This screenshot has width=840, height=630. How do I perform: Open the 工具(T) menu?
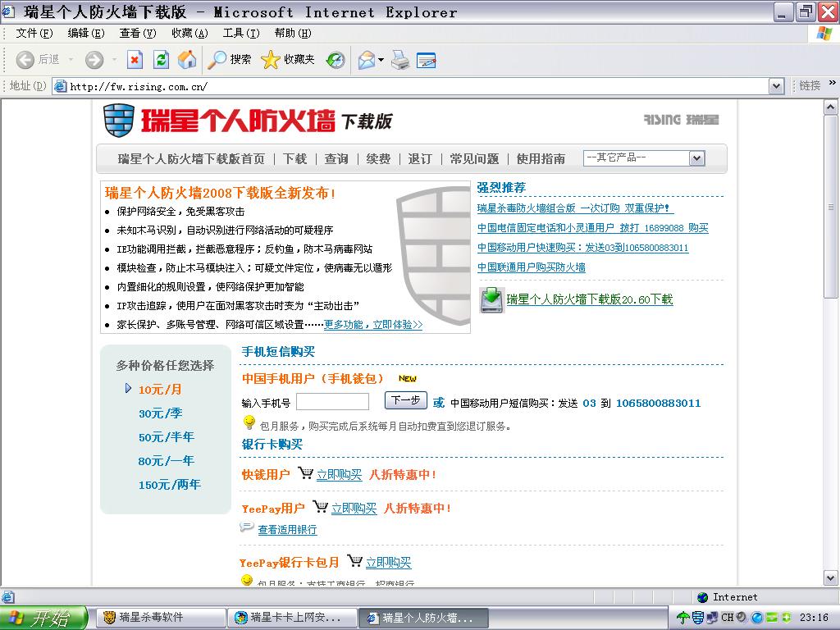241,33
